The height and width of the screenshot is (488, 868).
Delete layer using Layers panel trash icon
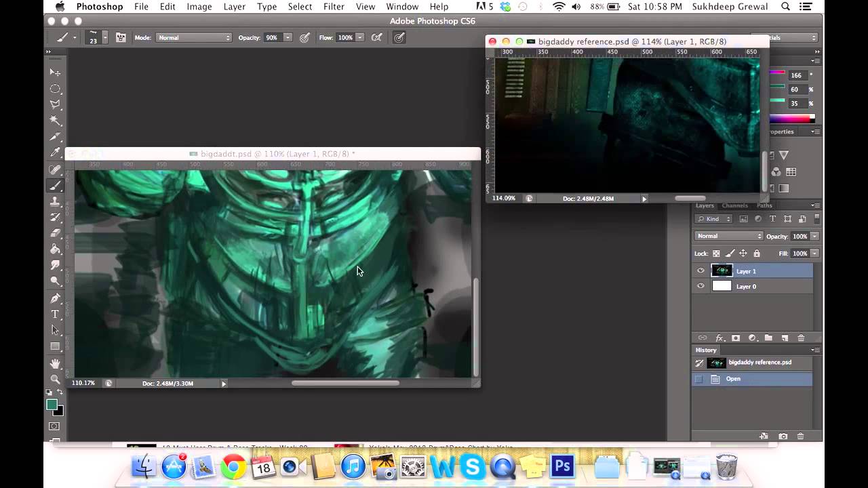[x=801, y=338]
